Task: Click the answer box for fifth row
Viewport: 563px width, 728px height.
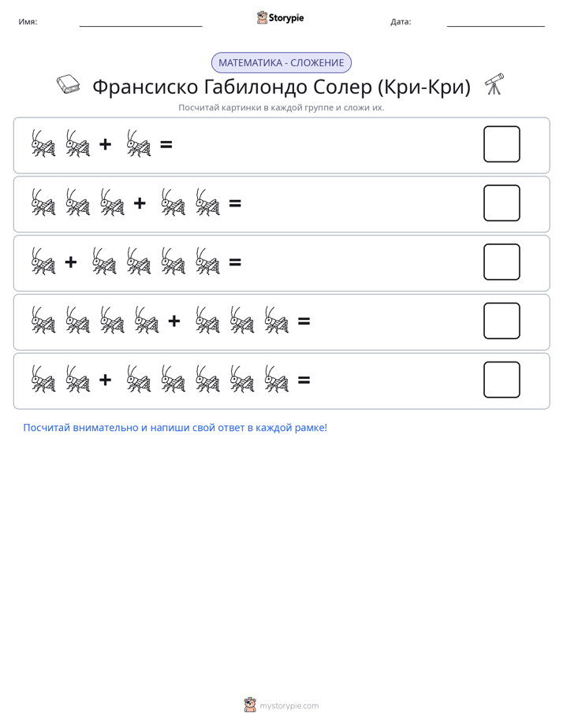Action: 501,380
